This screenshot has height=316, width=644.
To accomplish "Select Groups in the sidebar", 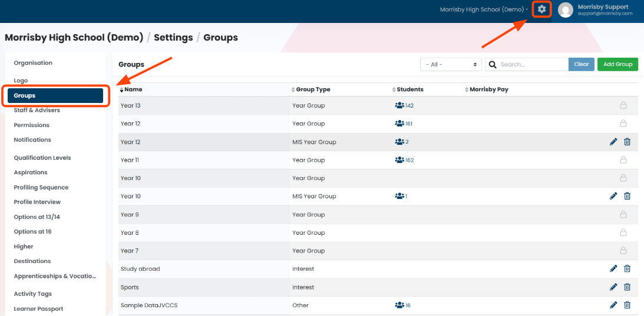I will [55, 95].
